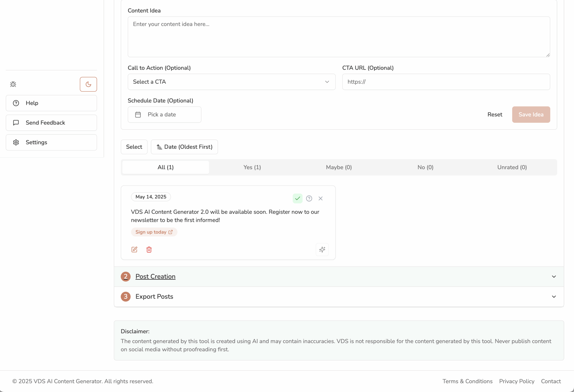
Task: Open Contact link in footer
Action: [x=551, y=381]
